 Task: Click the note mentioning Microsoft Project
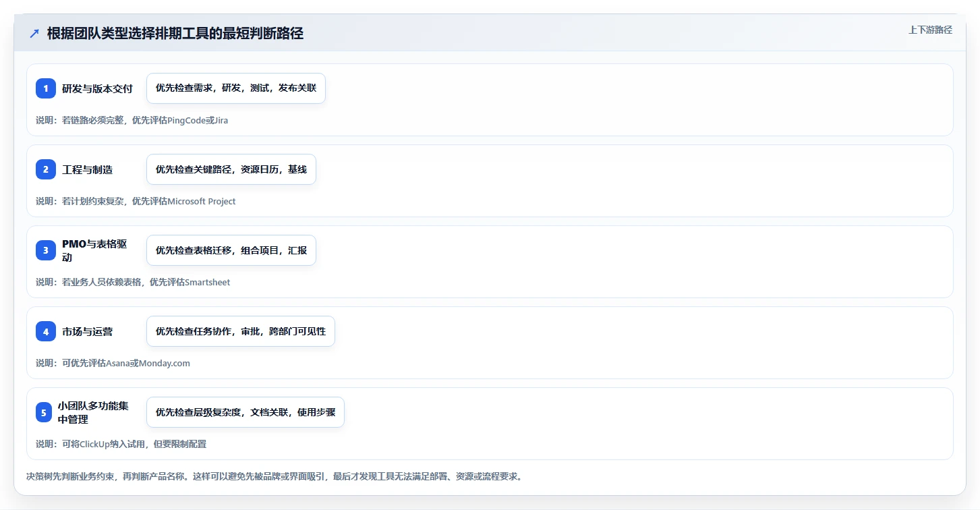tap(136, 201)
